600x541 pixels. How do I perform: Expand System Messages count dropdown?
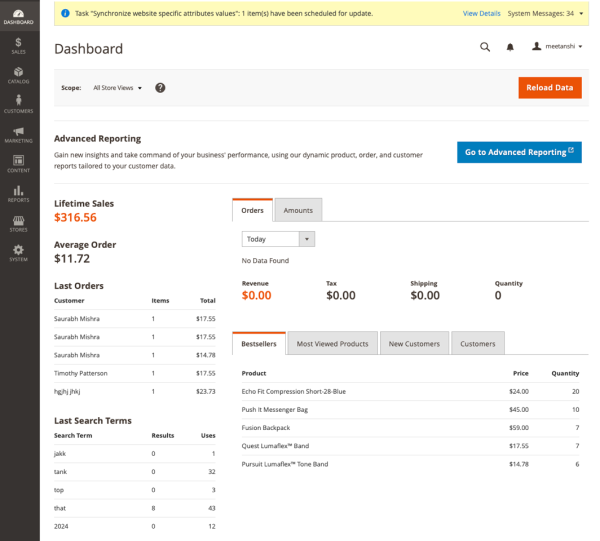point(545,14)
